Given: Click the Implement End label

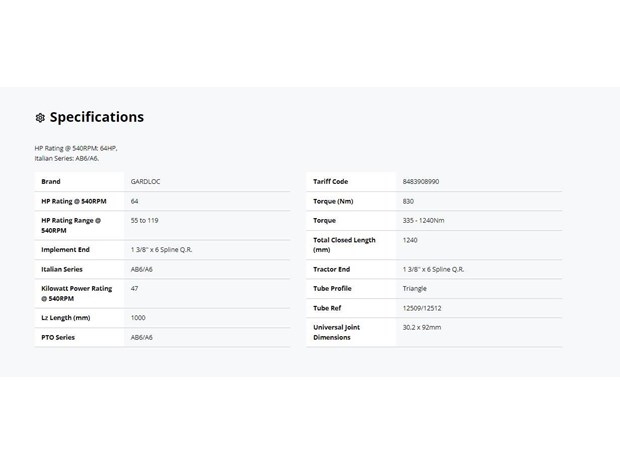Looking at the screenshot, I should click(66, 250).
